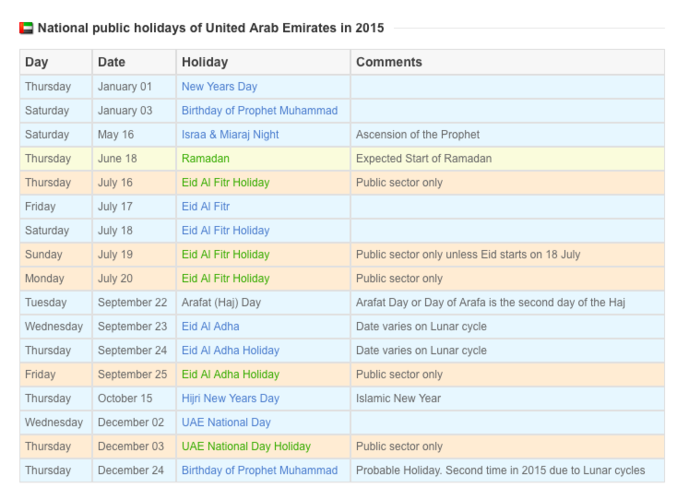Select the December 02 date cell
The image size is (677, 500).
point(134,422)
